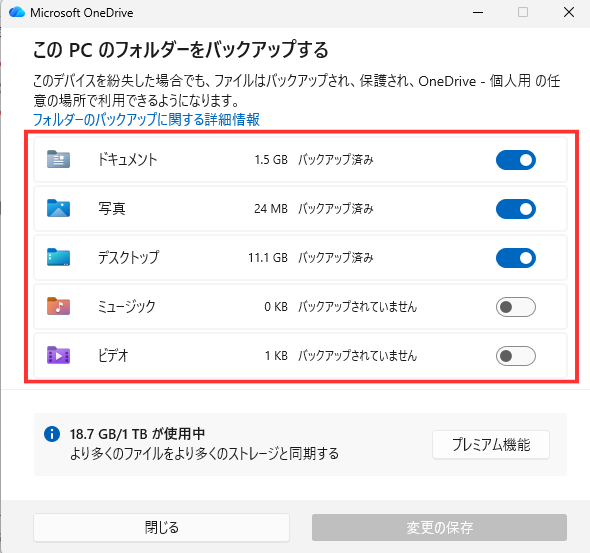Screen dimensions: 590x553
Task: Enable the ビデオ backup toggle
Action: (x=515, y=356)
